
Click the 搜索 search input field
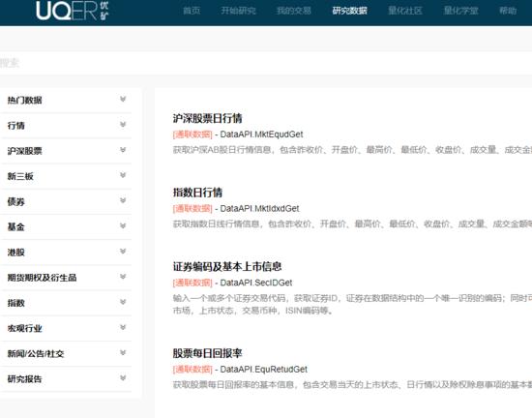coord(266,63)
